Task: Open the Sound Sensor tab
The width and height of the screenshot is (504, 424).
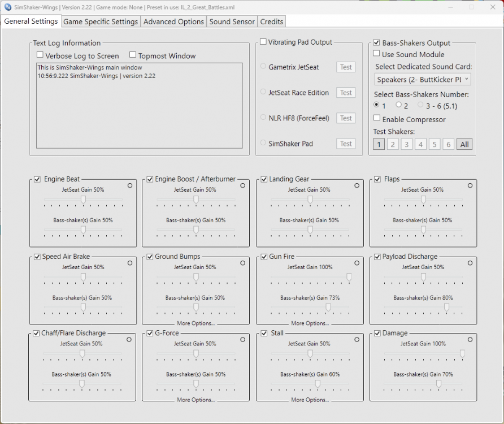Action: [232, 21]
